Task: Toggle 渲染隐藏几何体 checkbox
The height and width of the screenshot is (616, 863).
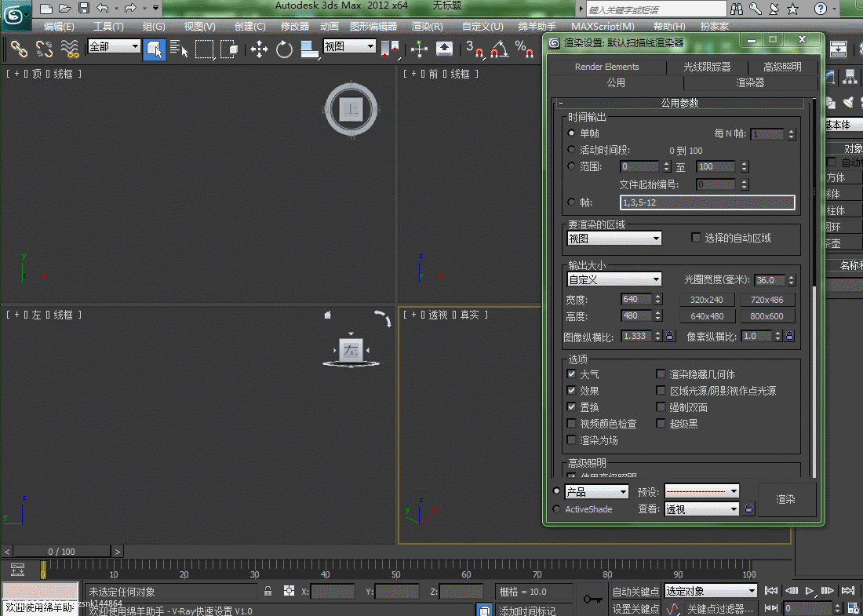Action: click(661, 374)
